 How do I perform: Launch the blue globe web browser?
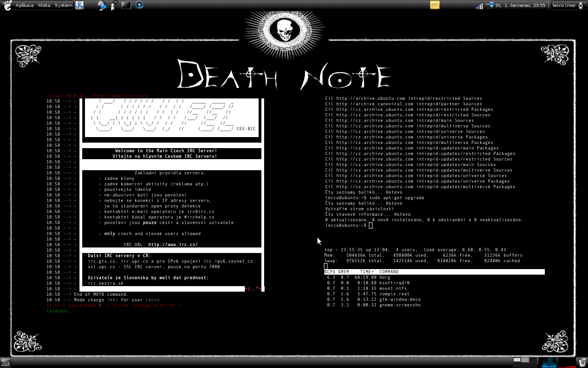(x=102, y=6)
